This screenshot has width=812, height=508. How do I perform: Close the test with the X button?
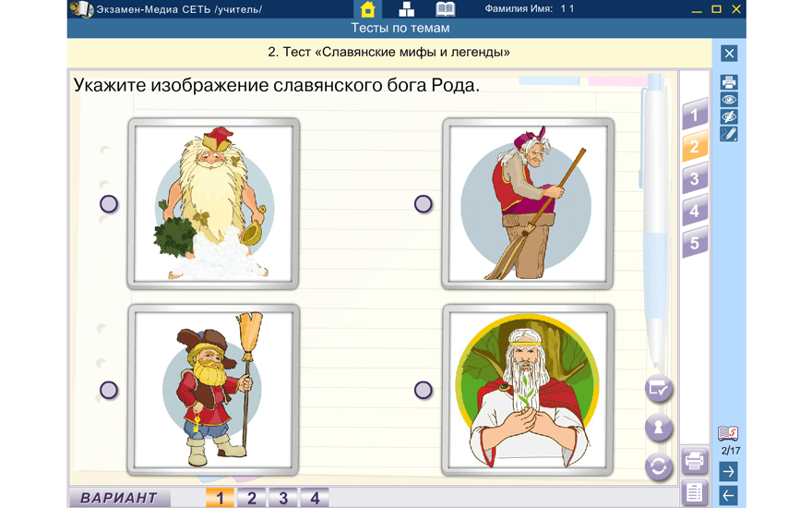tap(729, 54)
